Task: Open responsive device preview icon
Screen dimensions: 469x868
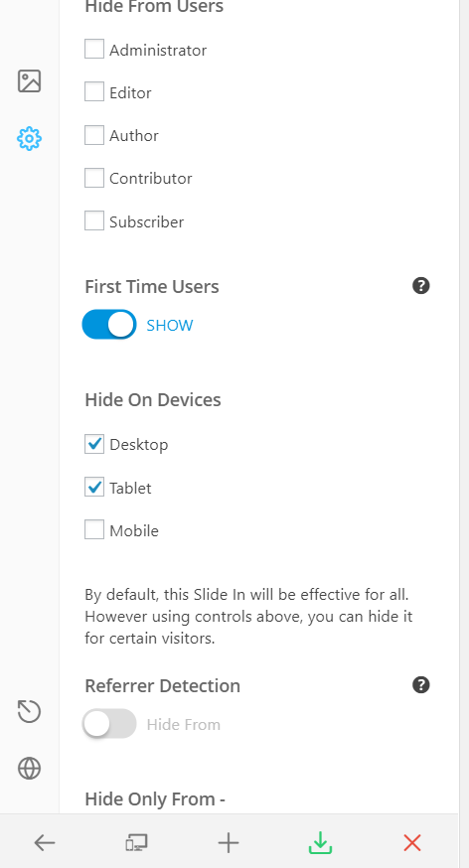Action: click(136, 843)
